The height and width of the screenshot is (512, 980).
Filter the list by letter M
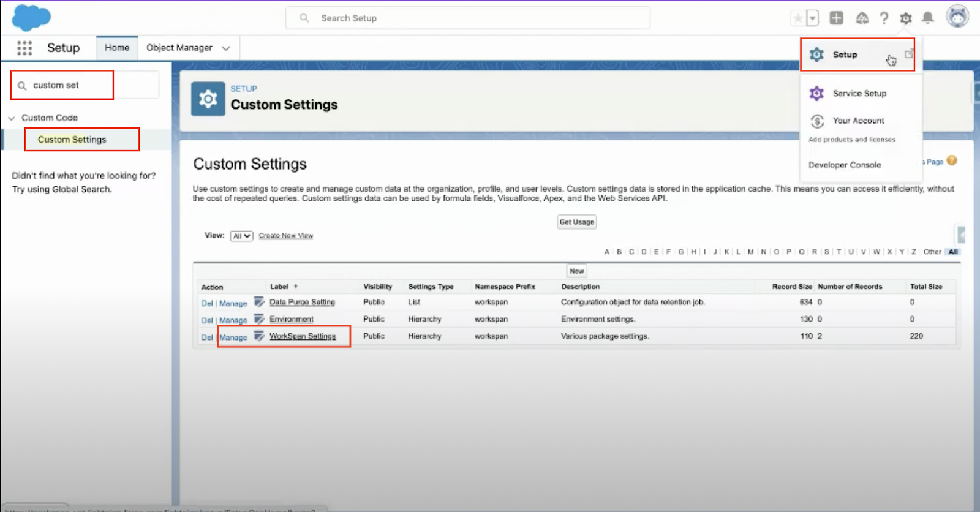pyautogui.click(x=751, y=252)
